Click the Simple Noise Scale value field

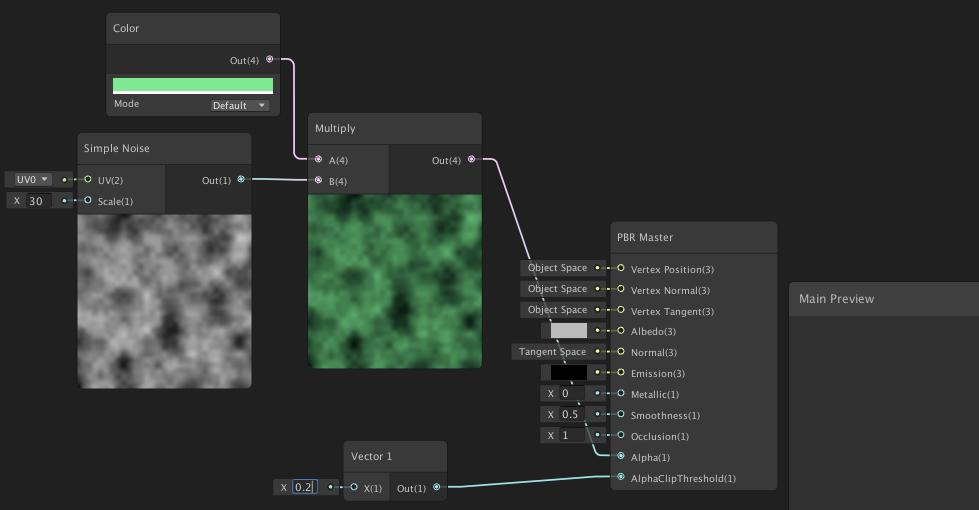click(x=40, y=201)
